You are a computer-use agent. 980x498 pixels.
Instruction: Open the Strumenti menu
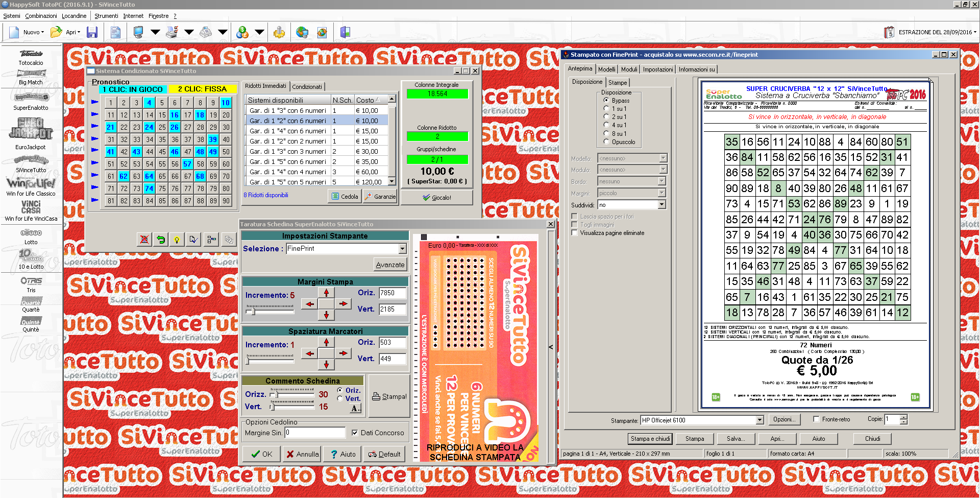pyautogui.click(x=106, y=16)
